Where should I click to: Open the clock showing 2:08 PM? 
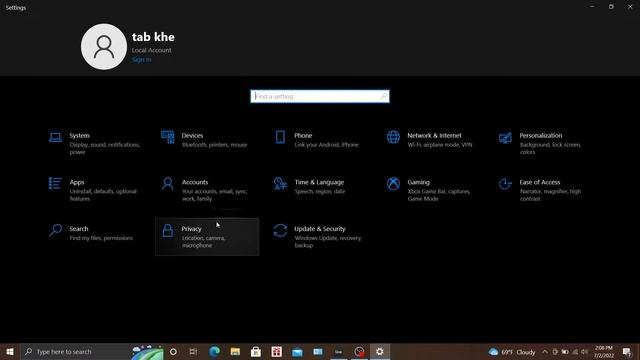coord(604,351)
